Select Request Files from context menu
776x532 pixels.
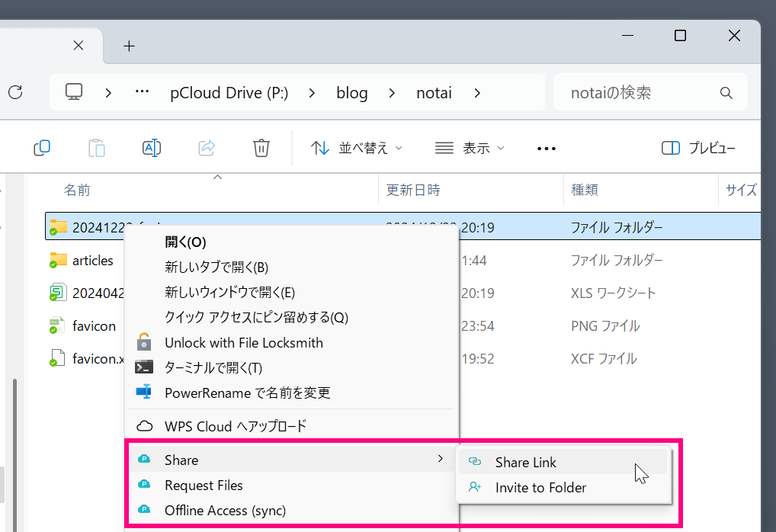pyautogui.click(x=204, y=485)
